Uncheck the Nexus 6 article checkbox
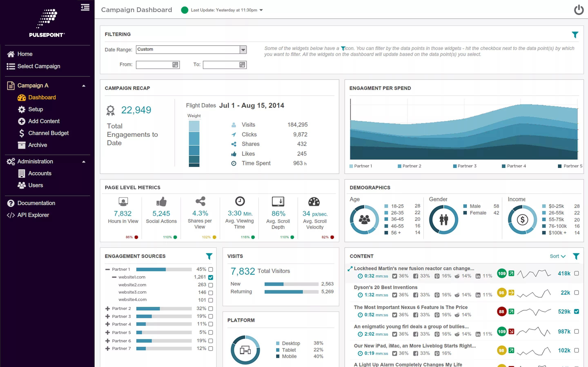This screenshot has height=367, width=588. (x=576, y=311)
